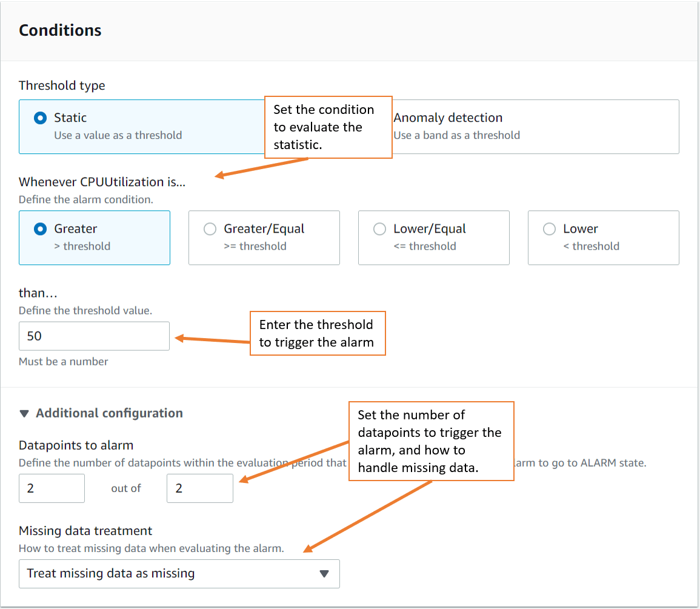This screenshot has height=609, width=700.
Task: Select the Lower than threshold condition
Action: [549, 229]
